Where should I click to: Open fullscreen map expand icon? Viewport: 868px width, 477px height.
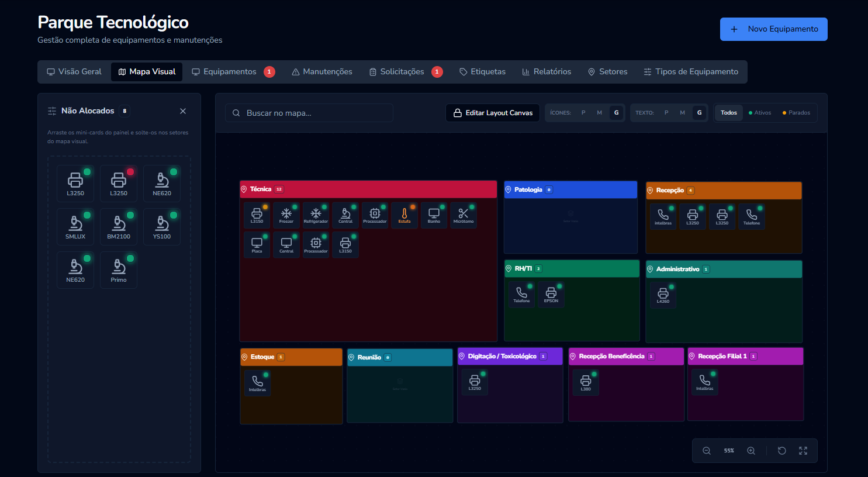803,451
